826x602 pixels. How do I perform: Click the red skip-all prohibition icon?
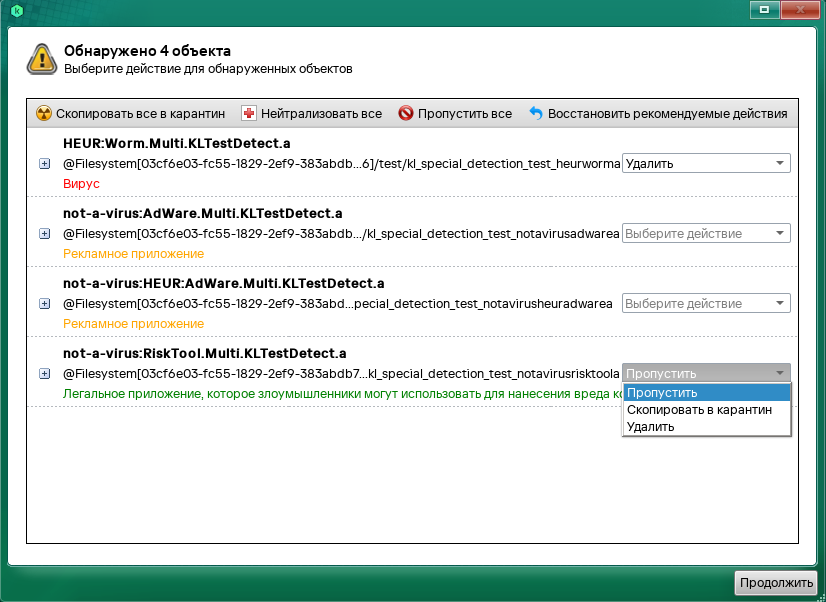[x=405, y=114]
